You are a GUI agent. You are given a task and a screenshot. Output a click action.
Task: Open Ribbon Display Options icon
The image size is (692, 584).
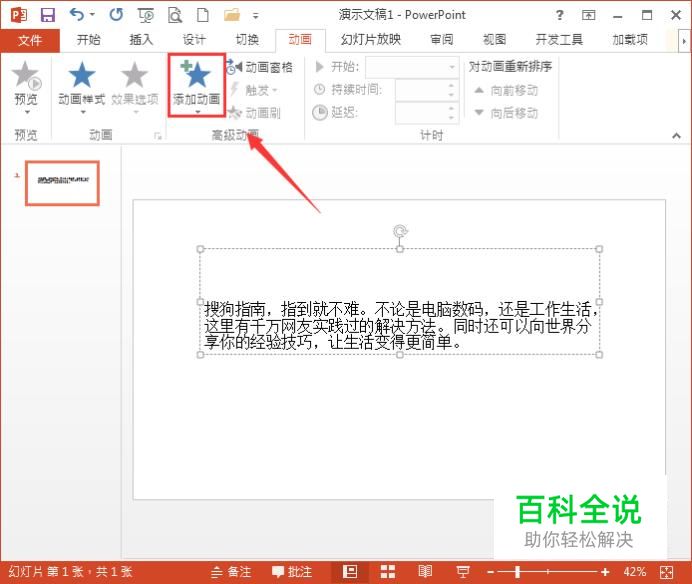pos(588,15)
